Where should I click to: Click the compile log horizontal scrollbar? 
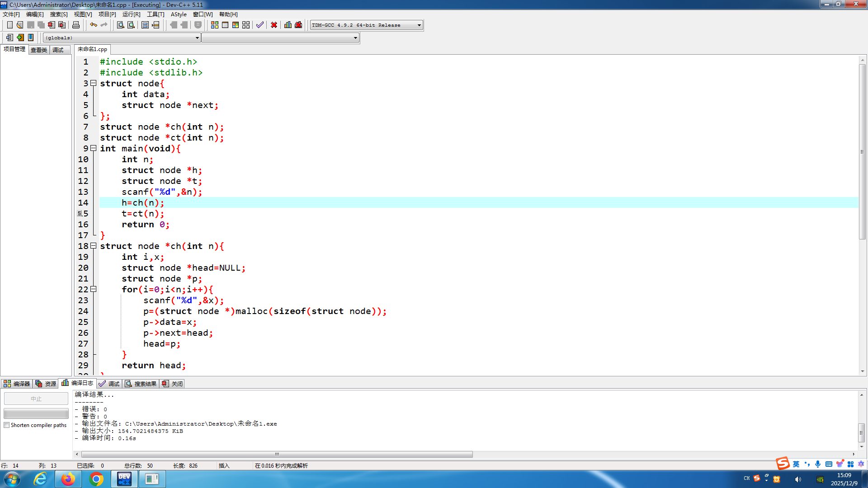coord(277,454)
